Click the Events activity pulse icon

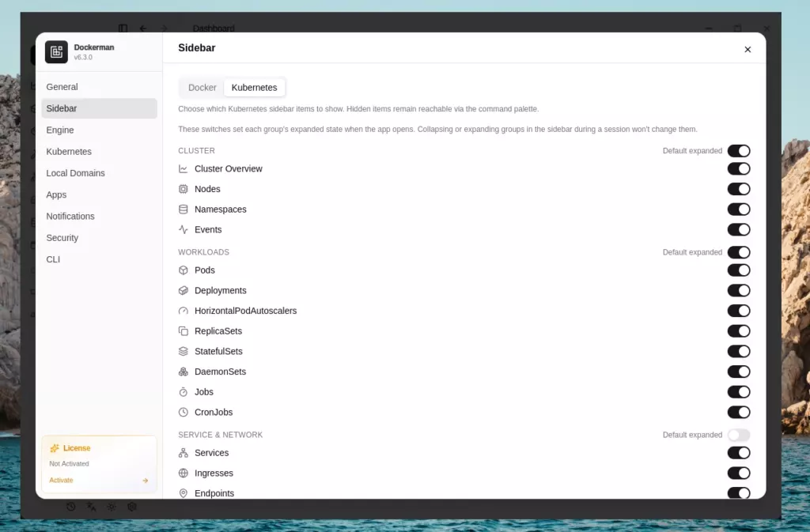point(183,229)
